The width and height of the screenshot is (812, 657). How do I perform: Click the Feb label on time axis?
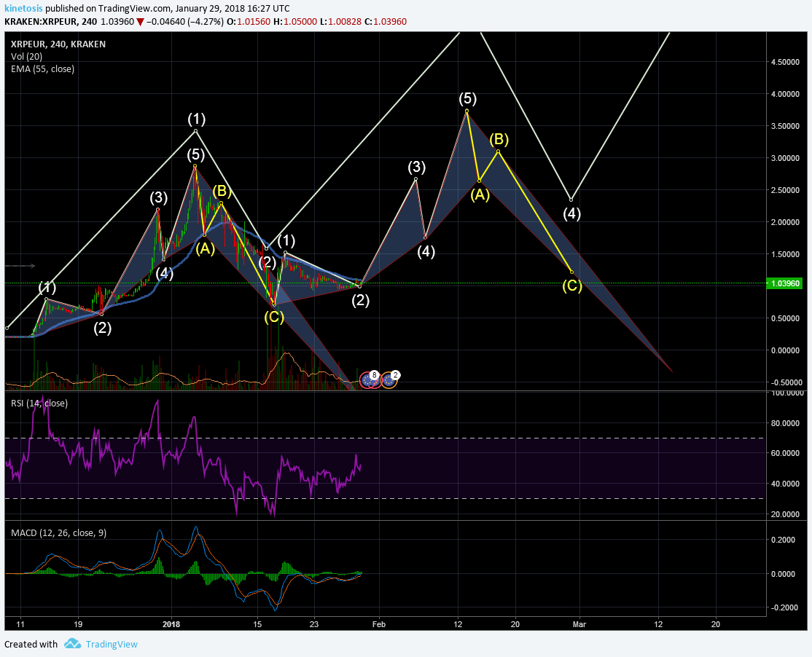[x=379, y=624]
